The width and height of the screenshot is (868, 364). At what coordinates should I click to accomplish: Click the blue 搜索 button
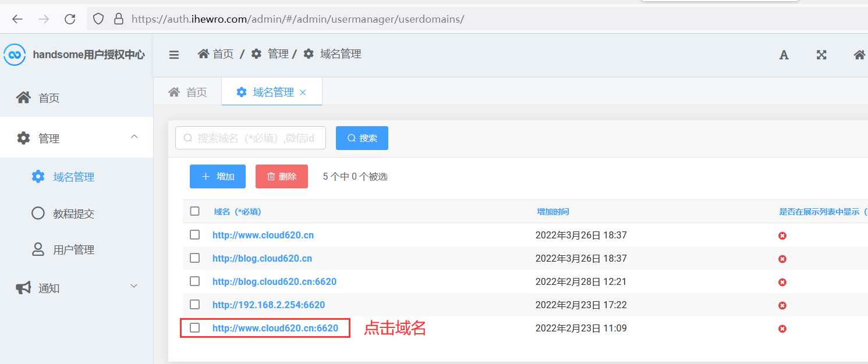[362, 138]
